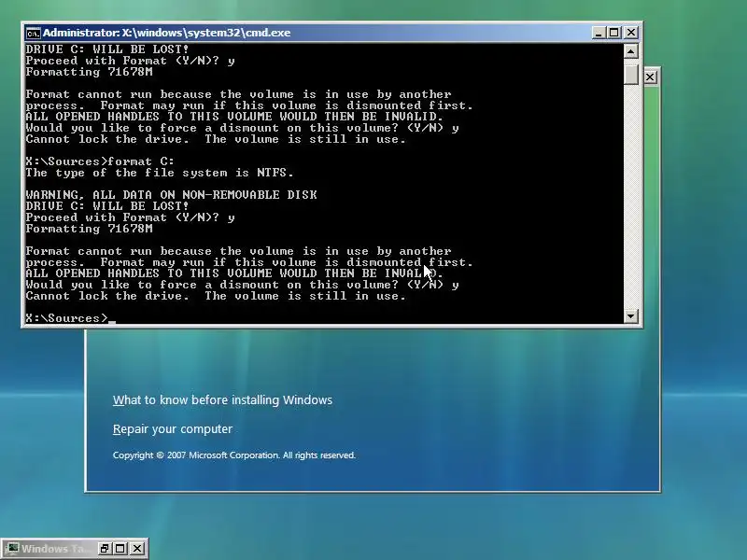Viewport: 747px width, 560px height.
Task: Open the 'Repair your computer' link
Action: pyautogui.click(x=173, y=429)
